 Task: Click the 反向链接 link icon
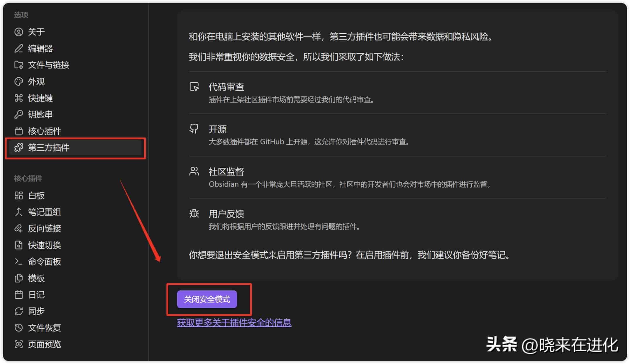[x=19, y=228]
